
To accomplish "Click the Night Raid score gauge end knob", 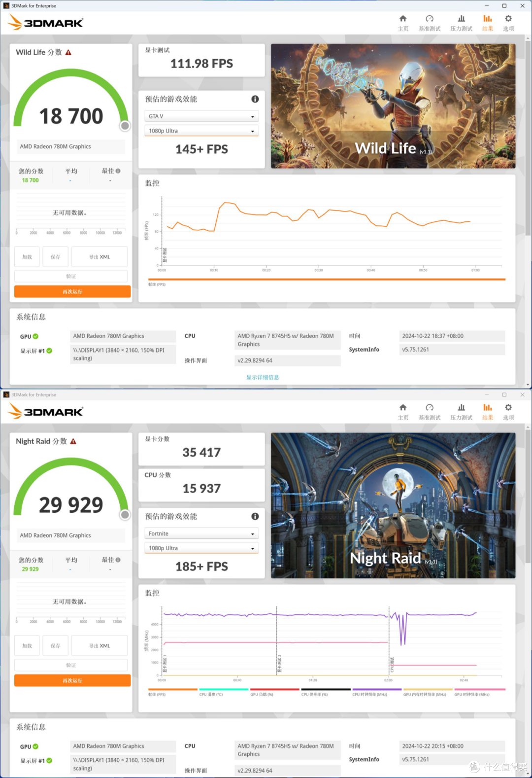I will (125, 515).
